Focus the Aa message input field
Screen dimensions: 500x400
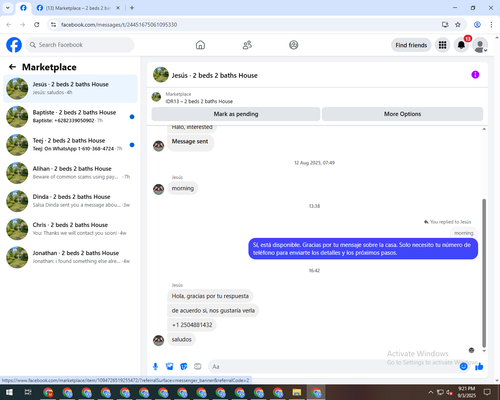click(332, 367)
